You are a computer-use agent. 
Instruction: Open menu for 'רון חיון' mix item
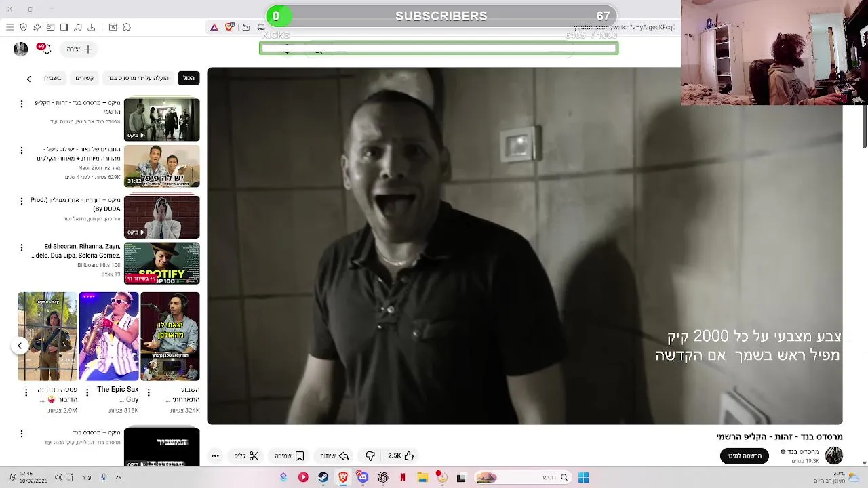[21, 201]
